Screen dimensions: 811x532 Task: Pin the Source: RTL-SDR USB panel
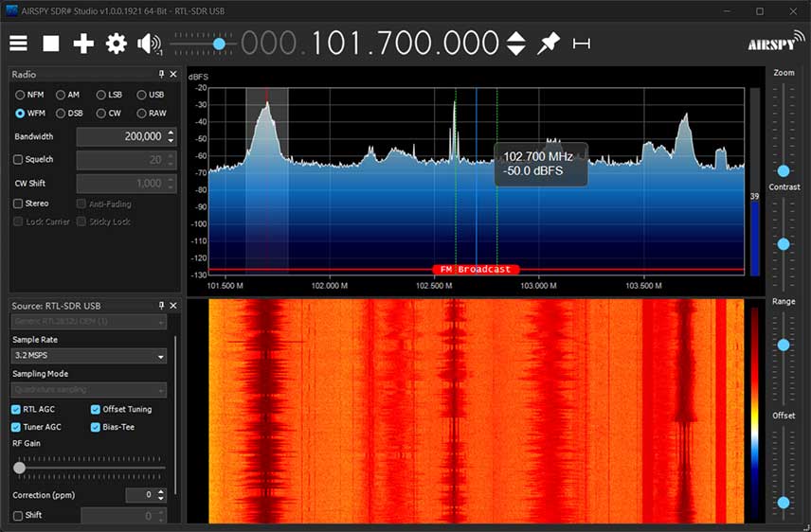[161, 306]
